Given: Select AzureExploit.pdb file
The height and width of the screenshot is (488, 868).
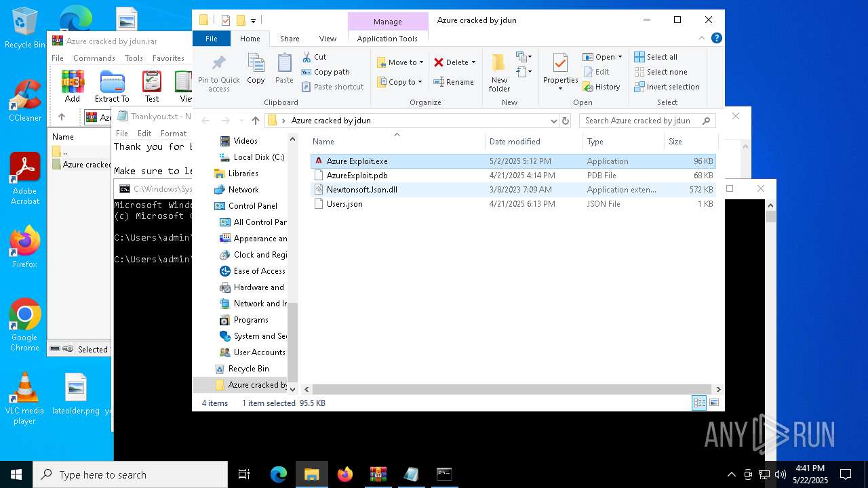Looking at the screenshot, I should click(513, 176).
